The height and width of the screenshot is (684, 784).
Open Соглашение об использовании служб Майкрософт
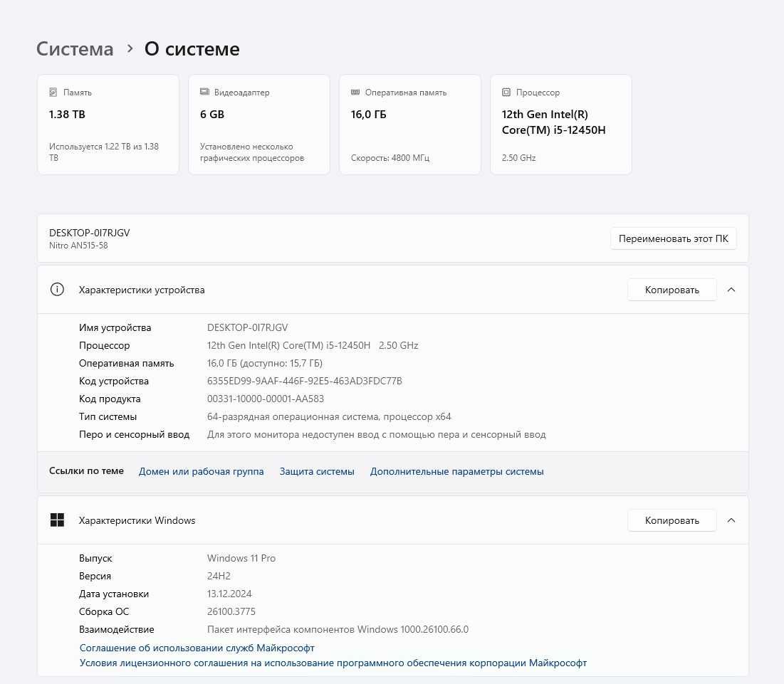pyautogui.click(x=197, y=648)
